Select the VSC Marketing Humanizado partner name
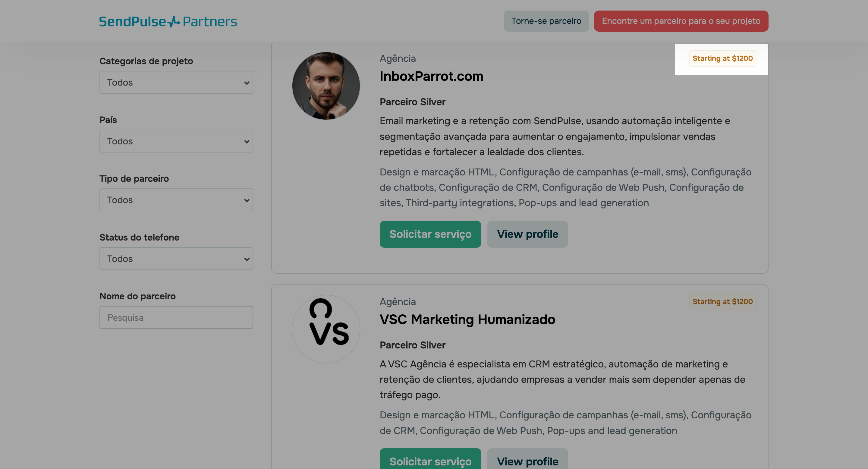 467,319
